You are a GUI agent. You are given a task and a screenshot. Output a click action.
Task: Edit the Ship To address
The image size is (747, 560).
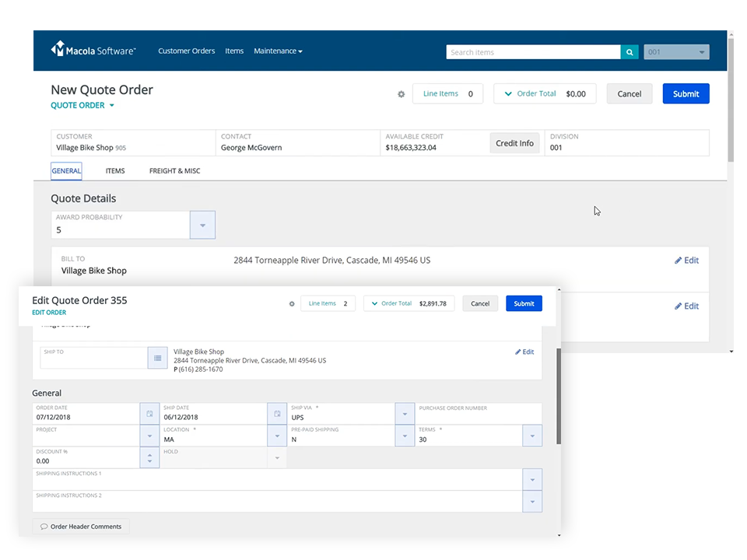pos(524,352)
